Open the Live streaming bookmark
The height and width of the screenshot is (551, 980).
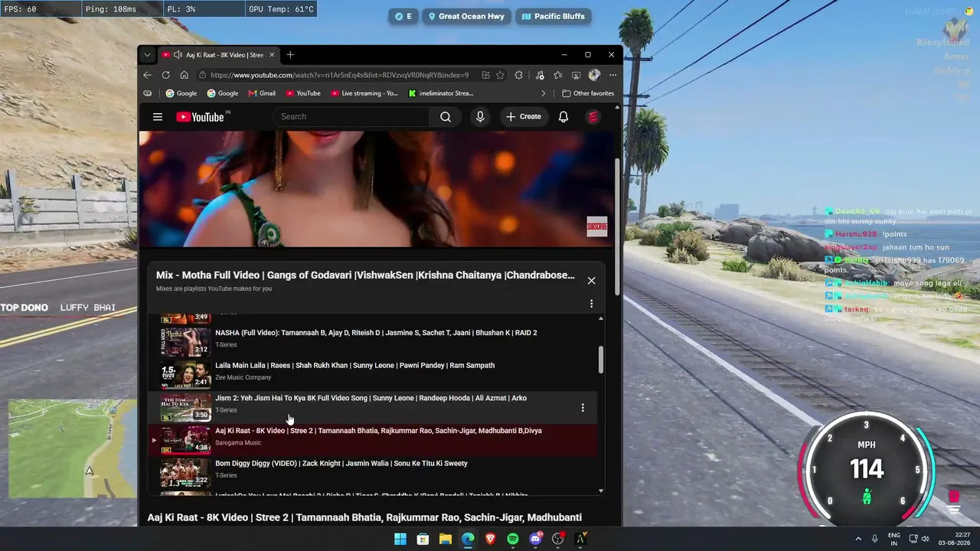[x=364, y=93]
